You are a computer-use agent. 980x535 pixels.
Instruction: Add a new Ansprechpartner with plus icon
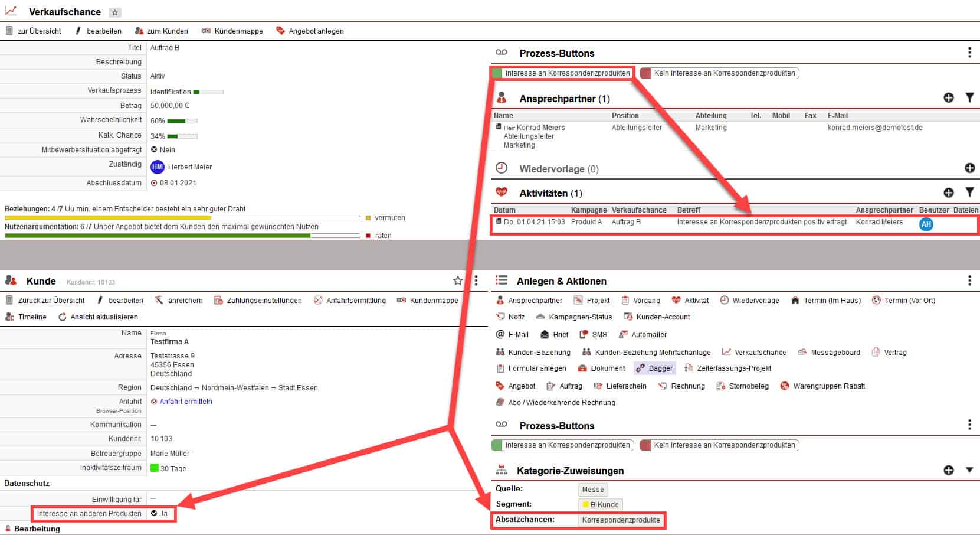pyautogui.click(x=948, y=98)
